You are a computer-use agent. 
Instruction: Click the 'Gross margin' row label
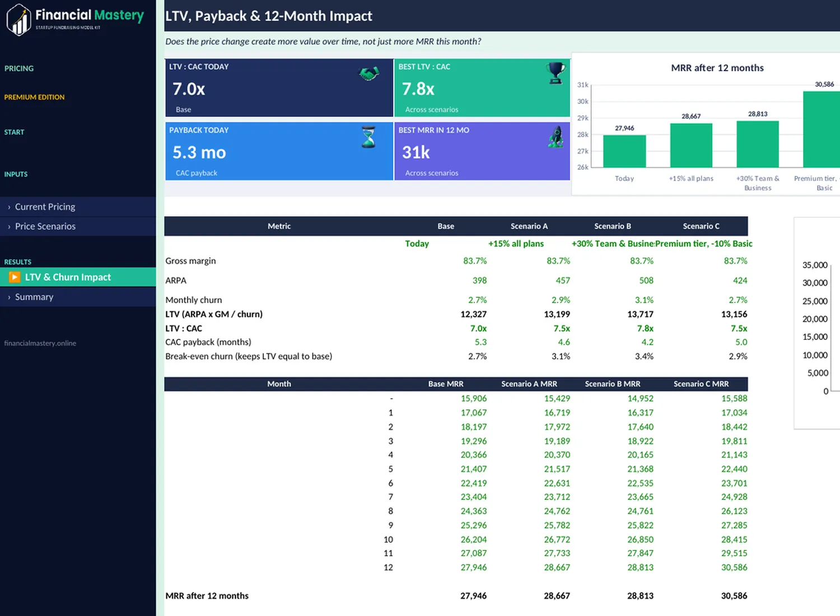190,261
